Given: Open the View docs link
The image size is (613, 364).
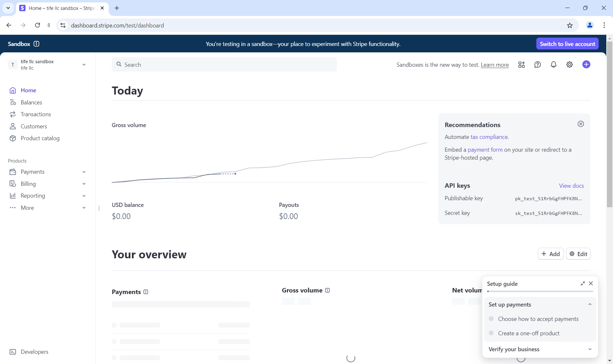Looking at the screenshot, I should coord(571,186).
